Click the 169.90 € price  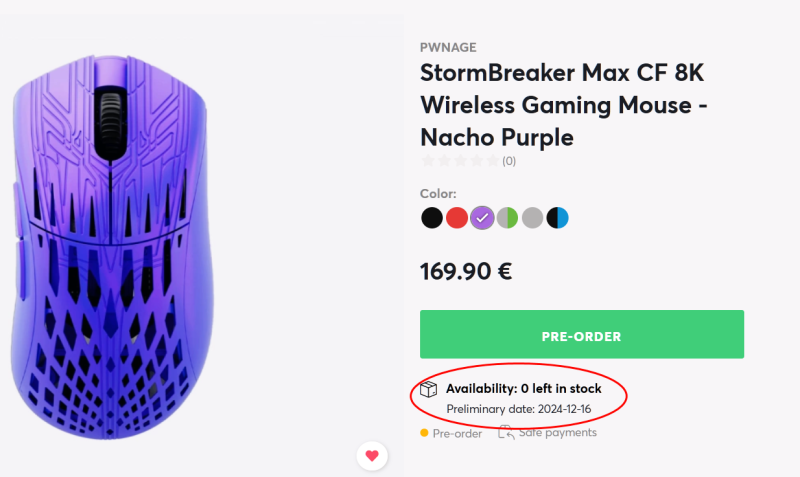point(466,271)
